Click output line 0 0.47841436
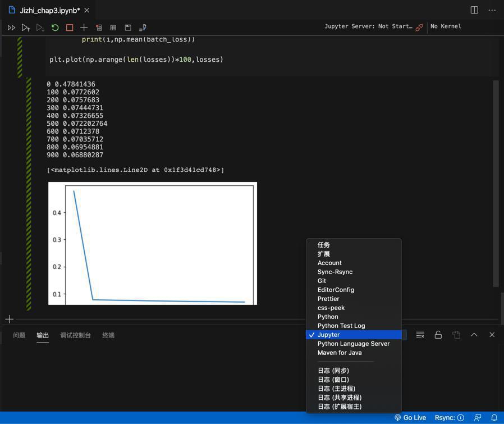The height and width of the screenshot is (424, 504). point(71,84)
